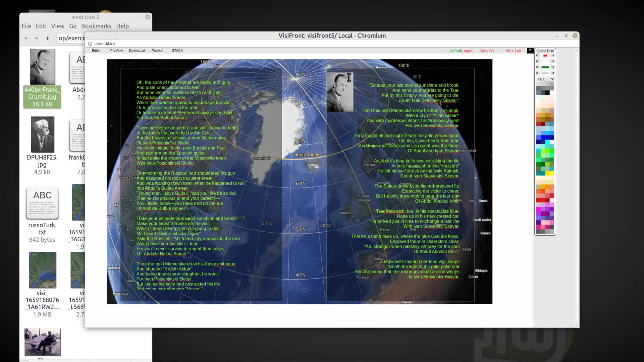Open the STACK menu
This screenshot has width=644, height=362.
tap(177, 51)
